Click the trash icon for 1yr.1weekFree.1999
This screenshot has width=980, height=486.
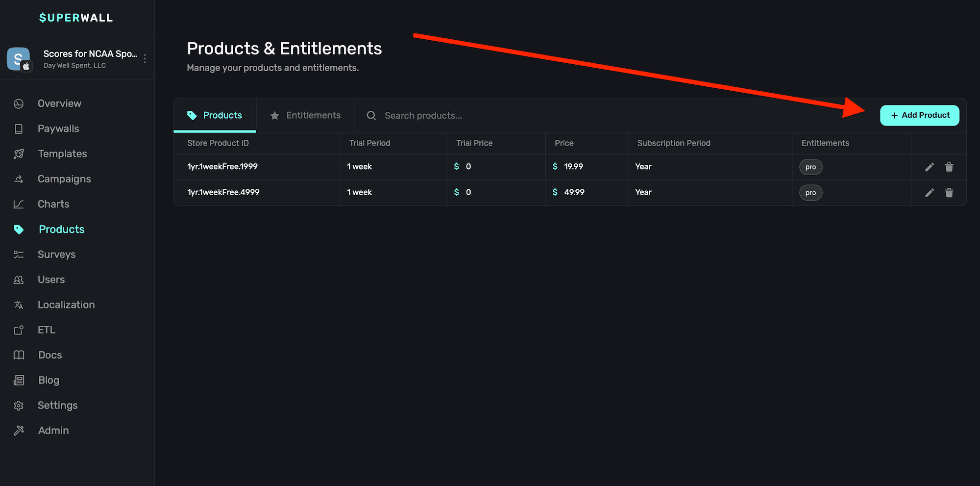949,167
